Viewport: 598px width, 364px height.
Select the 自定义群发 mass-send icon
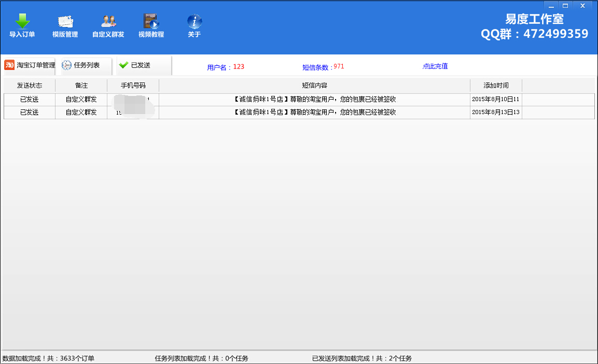click(x=106, y=21)
